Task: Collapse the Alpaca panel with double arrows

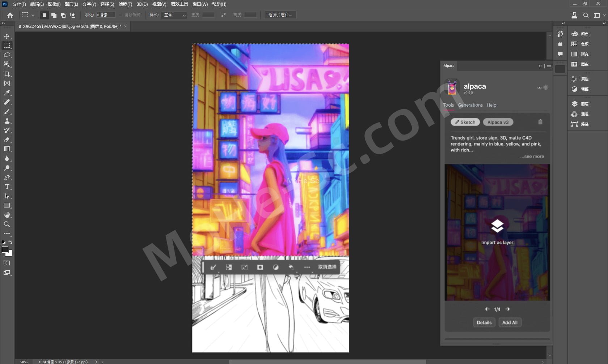Action: click(540, 66)
